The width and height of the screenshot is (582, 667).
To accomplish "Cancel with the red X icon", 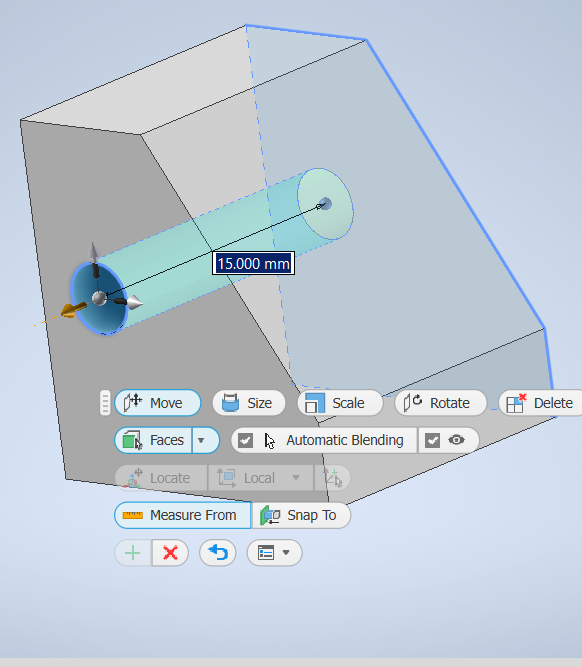I will (x=170, y=553).
